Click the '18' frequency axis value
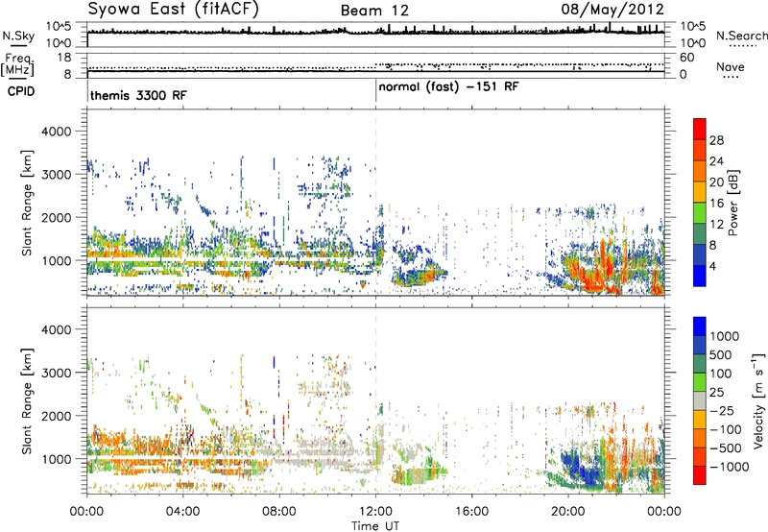The image size is (768, 532). (x=64, y=58)
